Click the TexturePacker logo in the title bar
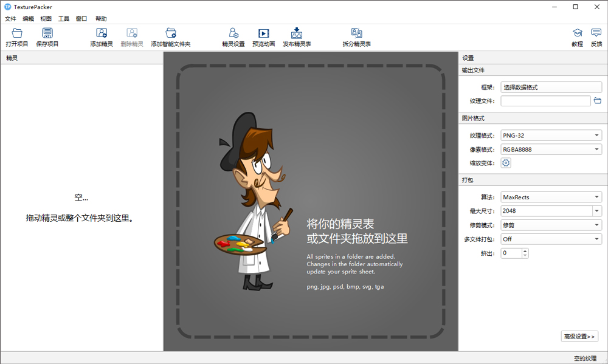Image resolution: width=608 pixels, height=364 pixels. tap(7, 7)
